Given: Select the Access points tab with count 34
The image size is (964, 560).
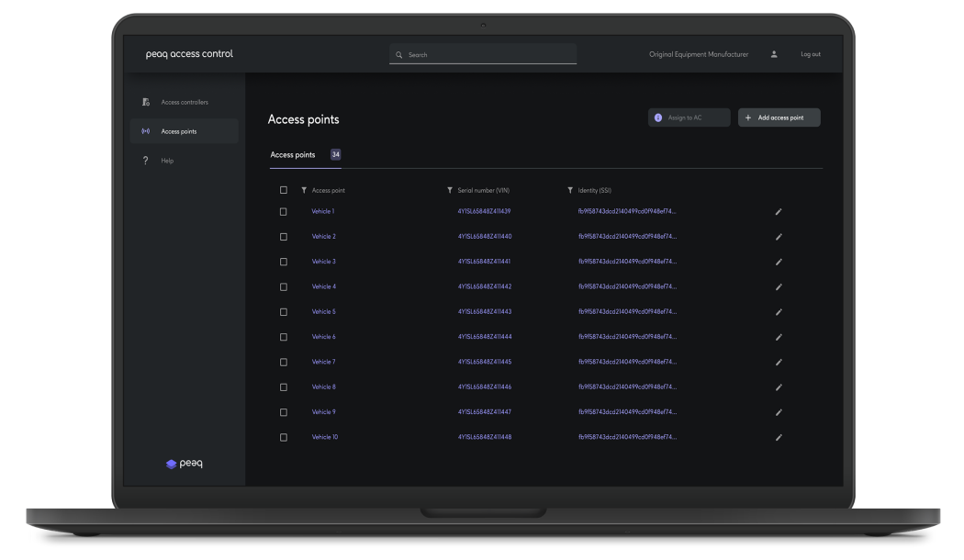Looking at the screenshot, I should click(x=306, y=155).
